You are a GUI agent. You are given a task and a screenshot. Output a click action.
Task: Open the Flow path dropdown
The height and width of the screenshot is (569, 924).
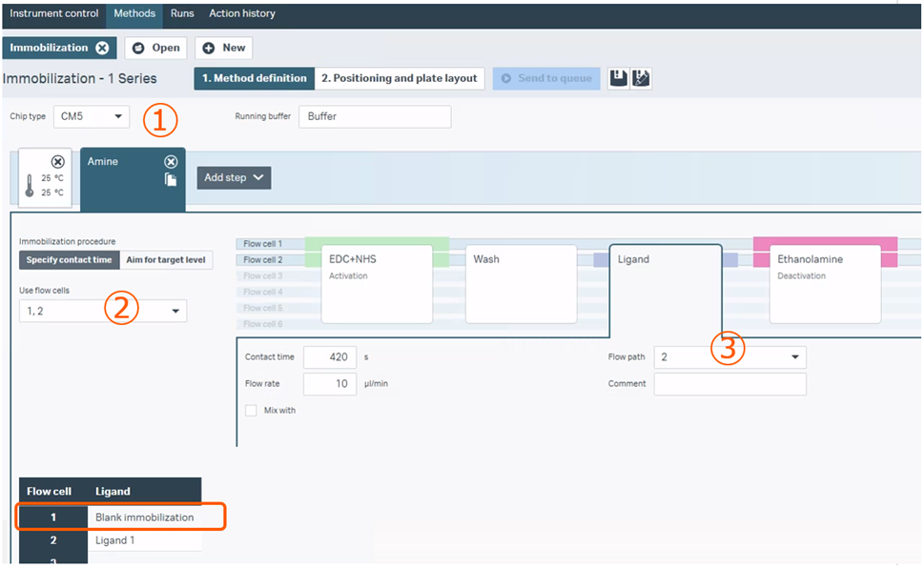[729, 357]
